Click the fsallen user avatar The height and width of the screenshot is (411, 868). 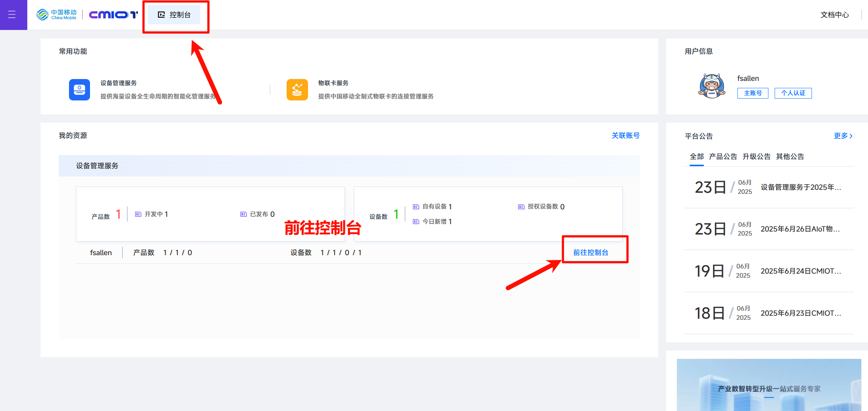coord(712,86)
